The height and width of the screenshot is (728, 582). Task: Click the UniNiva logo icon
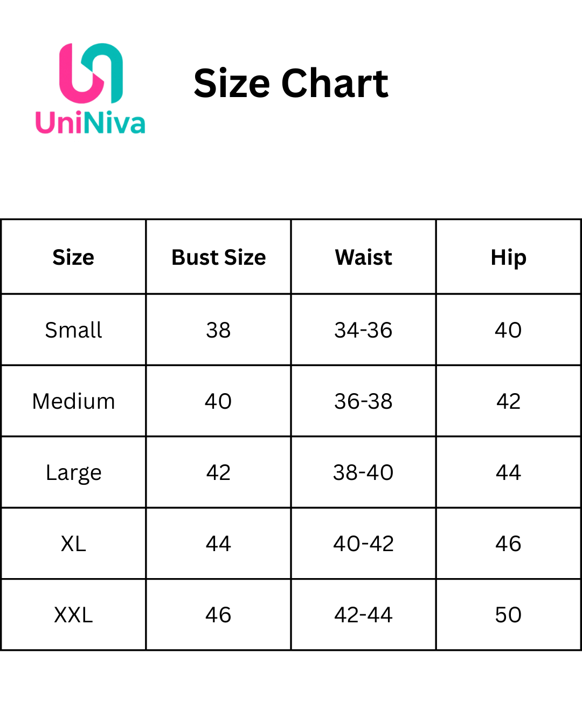[91, 73]
